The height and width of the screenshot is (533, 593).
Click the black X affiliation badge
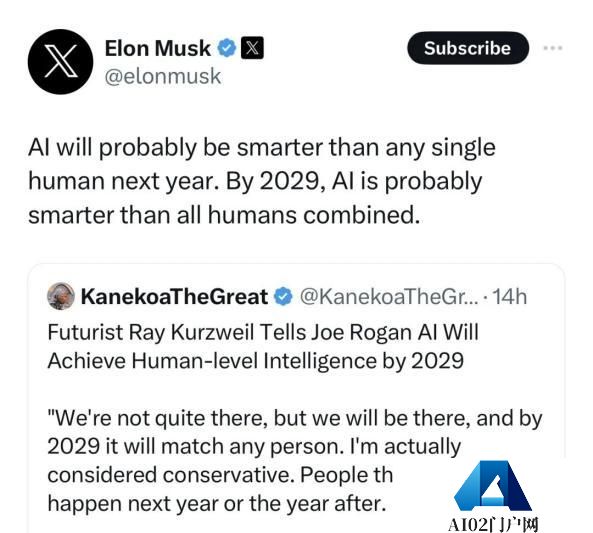(x=252, y=48)
